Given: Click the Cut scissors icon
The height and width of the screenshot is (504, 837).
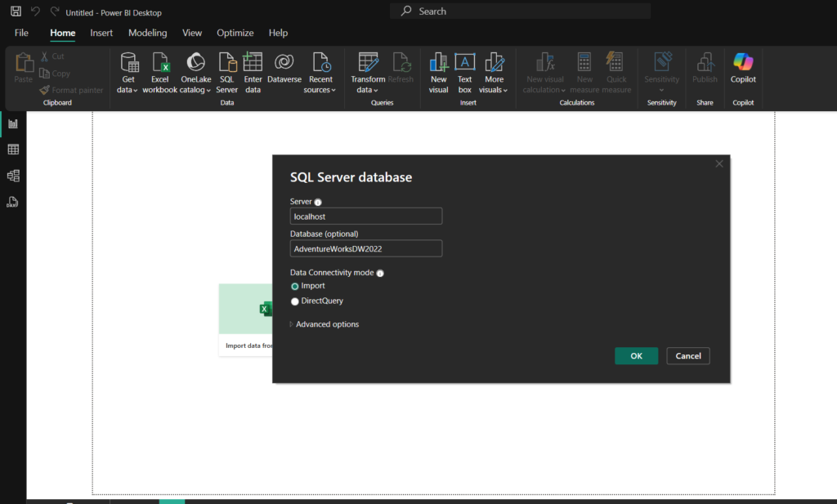Looking at the screenshot, I should click(45, 56).
